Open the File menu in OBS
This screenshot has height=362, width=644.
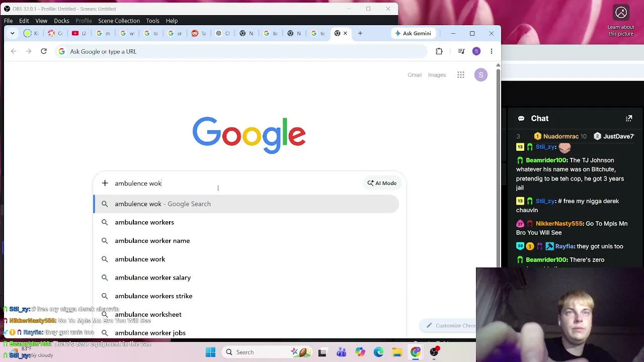[9, 21]
